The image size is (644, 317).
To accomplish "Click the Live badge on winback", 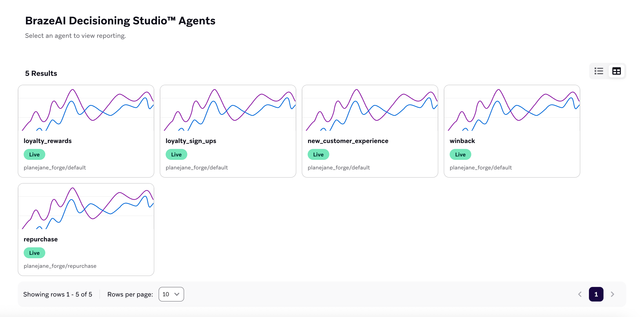I will 460,154.
